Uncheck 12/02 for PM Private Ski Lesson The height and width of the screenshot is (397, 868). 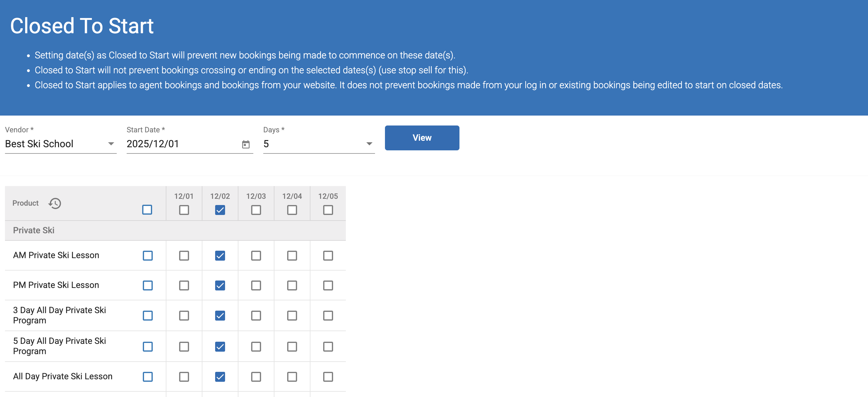[x=220, y=286]
